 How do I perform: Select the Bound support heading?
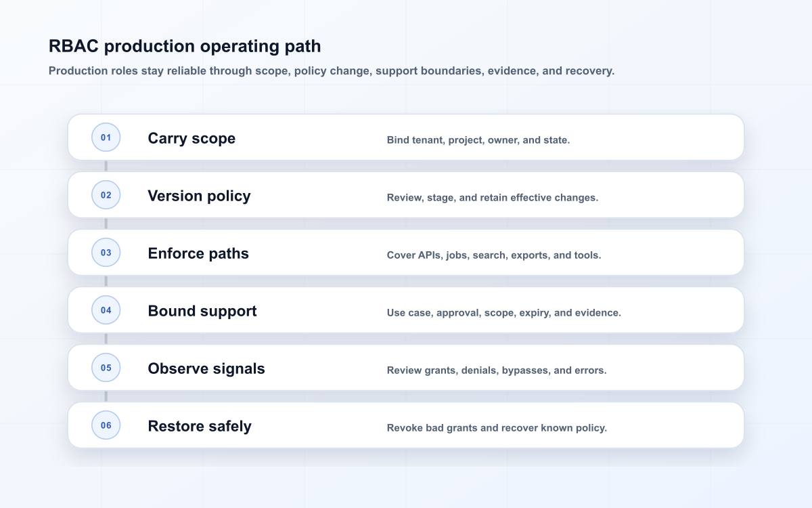(202, 311)
